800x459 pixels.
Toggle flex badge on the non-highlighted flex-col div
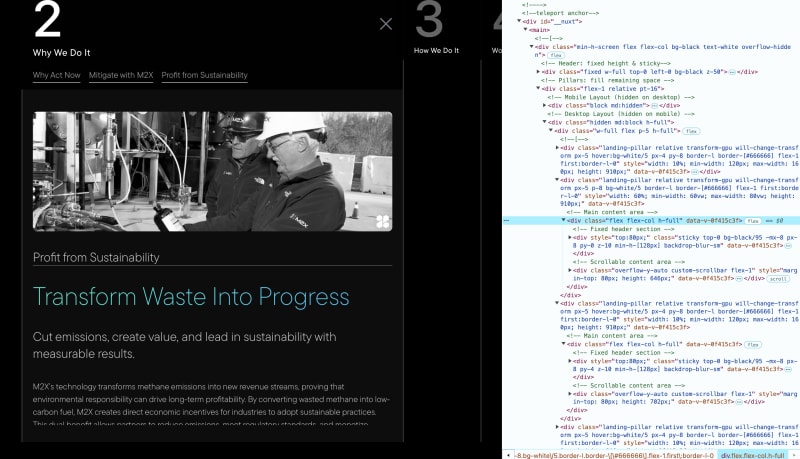(x=753, y=345)
